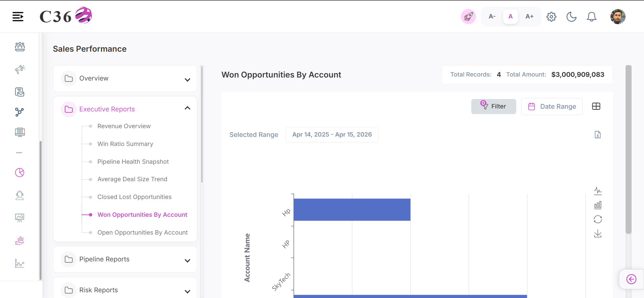Click the Total Amount $3,000,909,083 value
The height and width of the screenshot is (298, 644).
pyautogui.click(x=578, y=74)
